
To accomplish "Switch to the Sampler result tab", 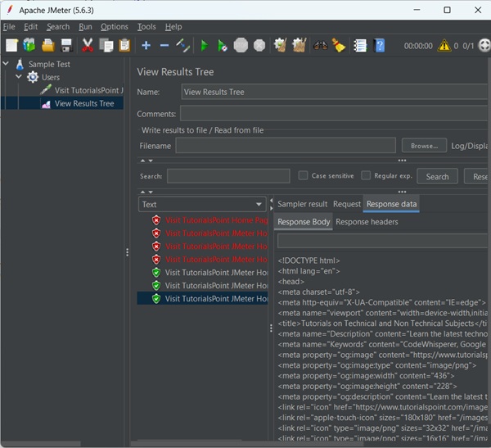I will point(302,204).
